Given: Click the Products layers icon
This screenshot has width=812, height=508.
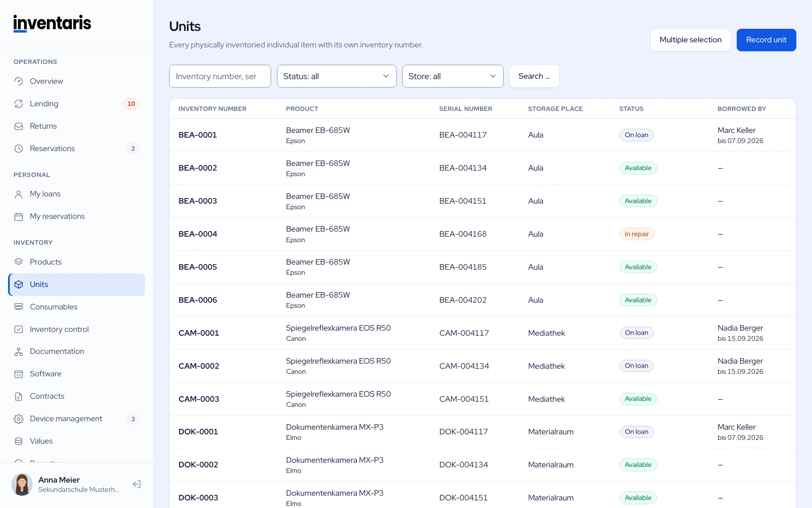Looking at the screenshot, I should pyautogui.click(x=19, y=262).
